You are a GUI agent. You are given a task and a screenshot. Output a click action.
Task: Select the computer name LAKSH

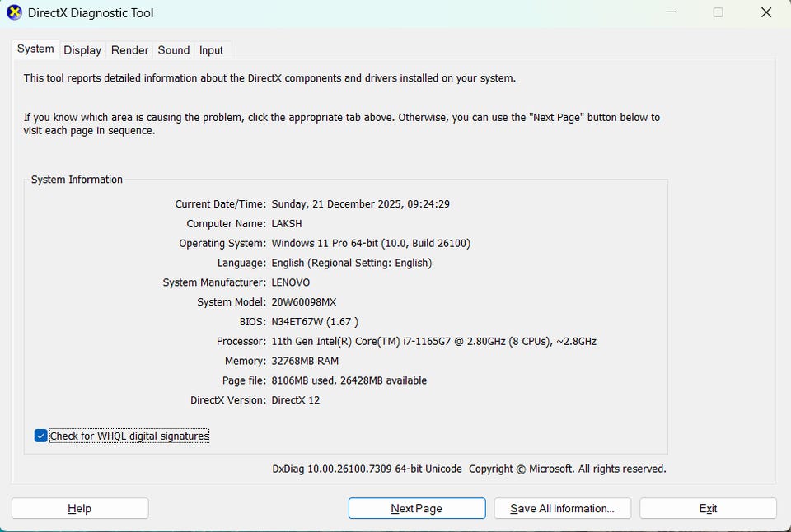(x=287, y=223)
